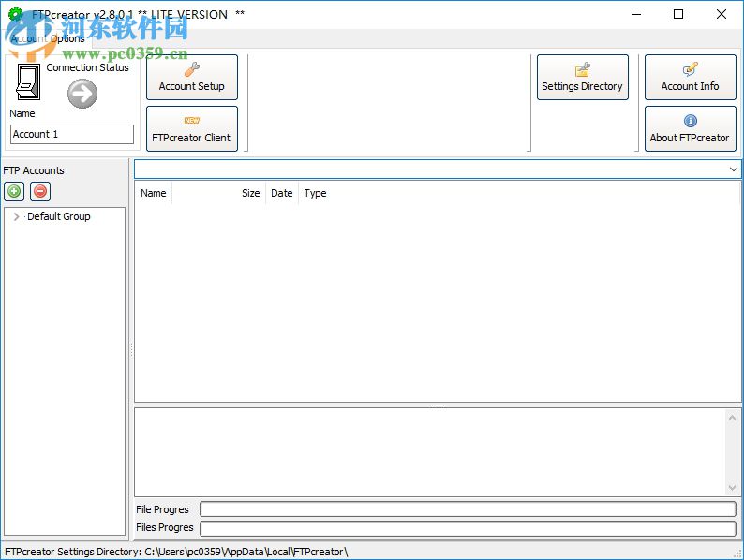Click the log pane scroll-down arrow
Viewport: 744px width, 560px height.
(732, 488)
